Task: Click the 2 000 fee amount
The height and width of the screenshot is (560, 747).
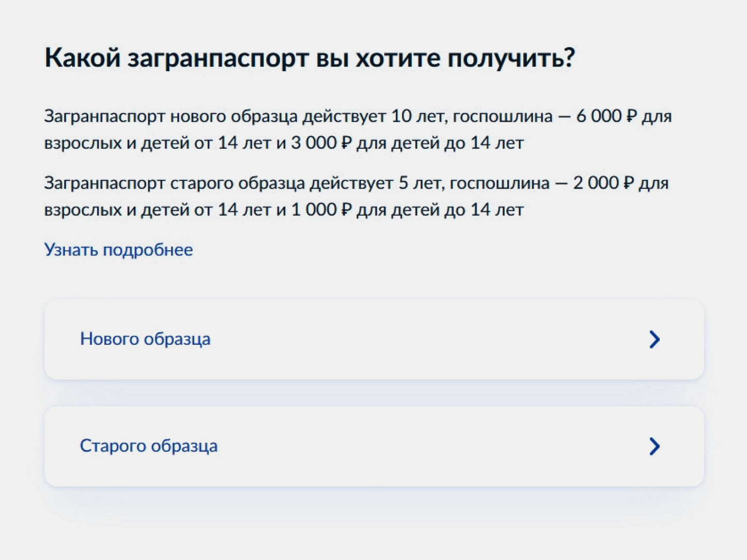Action: tap(596, 183)
